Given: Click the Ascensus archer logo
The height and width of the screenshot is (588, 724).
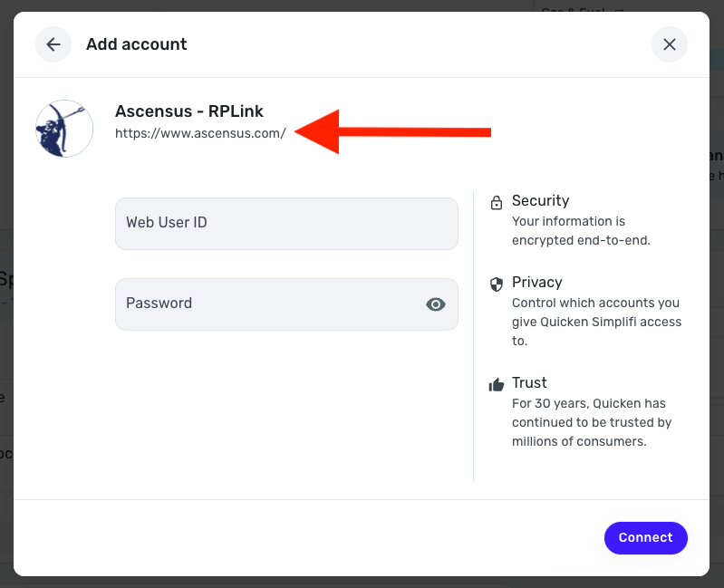Looking at the screenshot, I should coord(64,129).
